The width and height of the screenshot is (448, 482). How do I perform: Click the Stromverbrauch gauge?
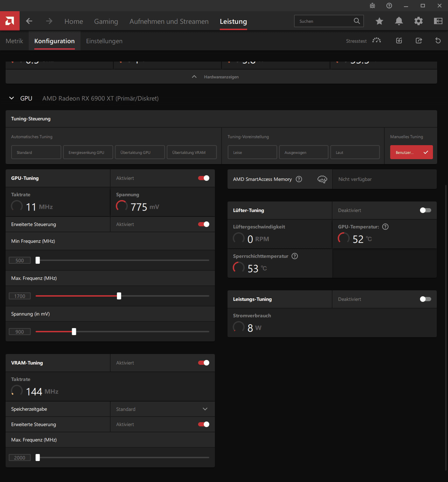tap(239, 327)
